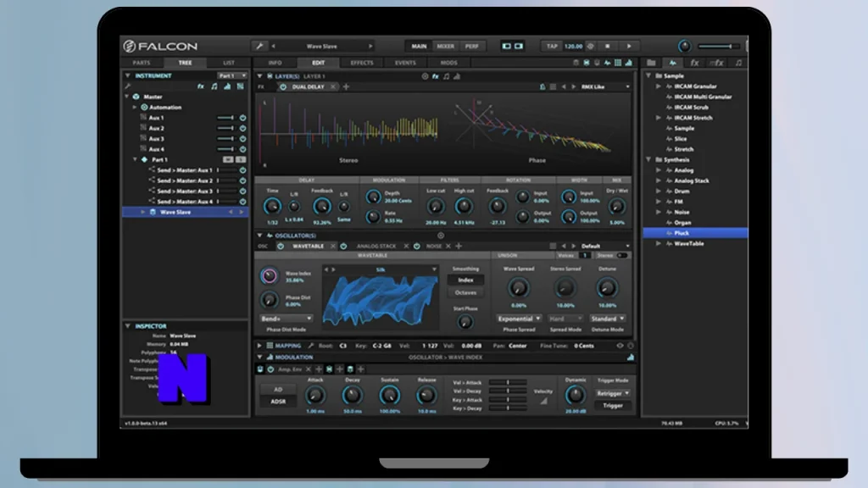Open the wrench settings icon in top bar

tap(259, 46)
